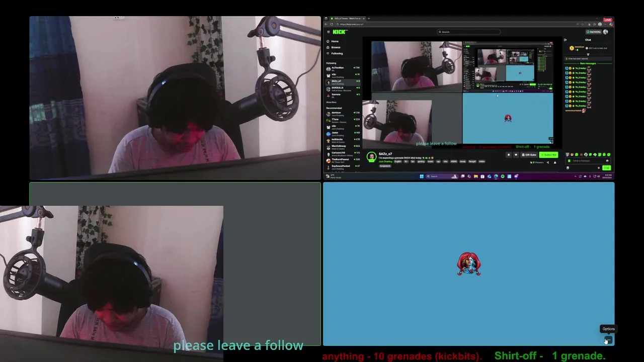Click the Just Chatting category link
This screenshot has width=644, height=362.
(x=385, y=161)
